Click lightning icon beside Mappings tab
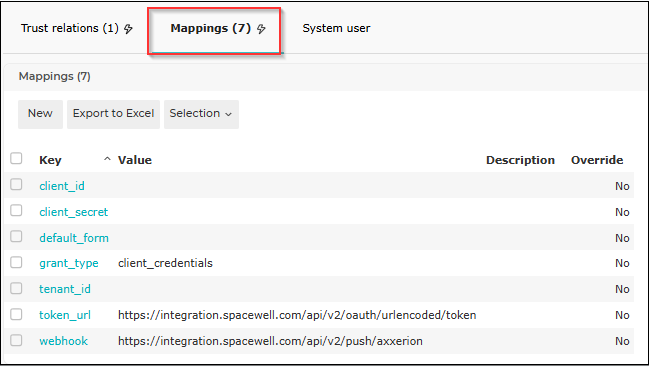 (x=261, y=29)
